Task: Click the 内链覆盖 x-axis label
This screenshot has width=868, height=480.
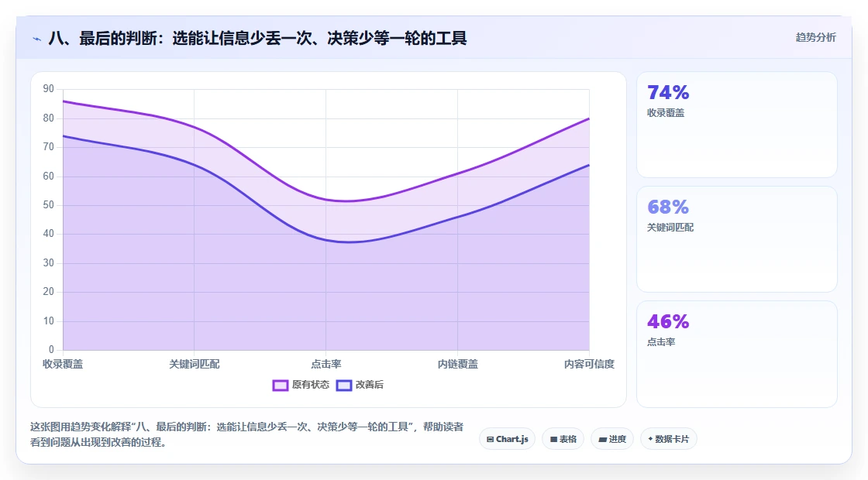Action: point(458,365)
